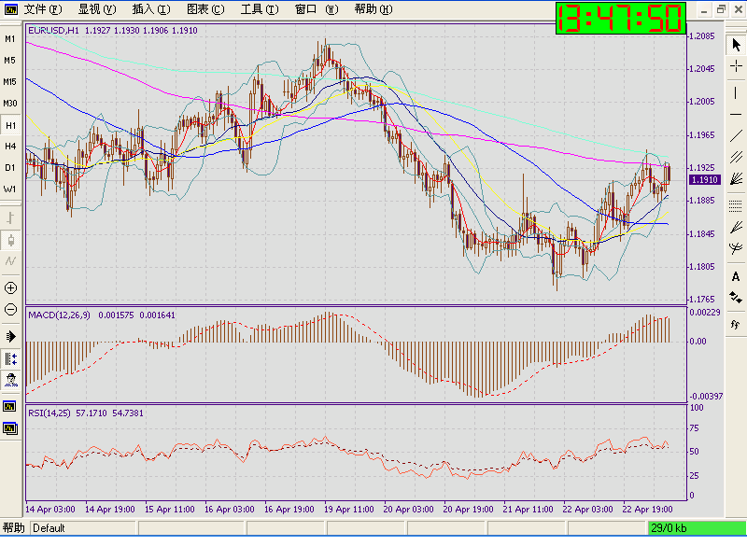The height and width of the screenshot is (560, 747).
Task: Switch chart to W1 timeframe
Action: (x=10, y=189)
